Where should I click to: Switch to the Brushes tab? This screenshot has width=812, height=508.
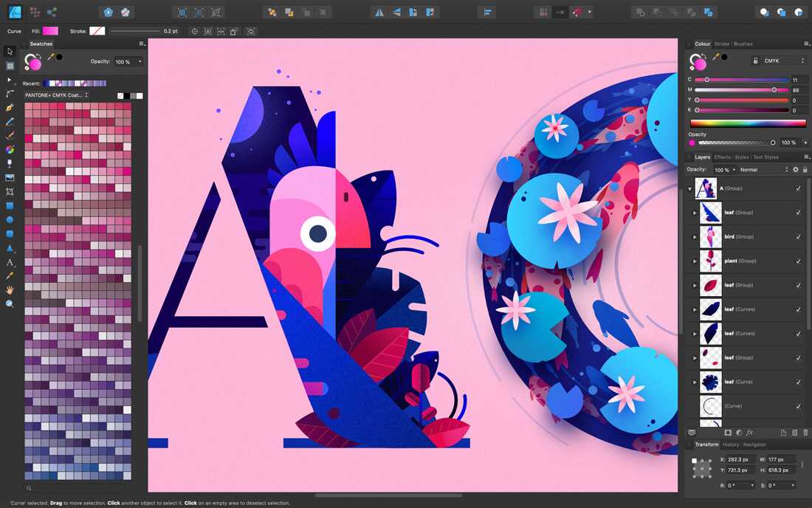pyautogui.click(x=743, y=44)
